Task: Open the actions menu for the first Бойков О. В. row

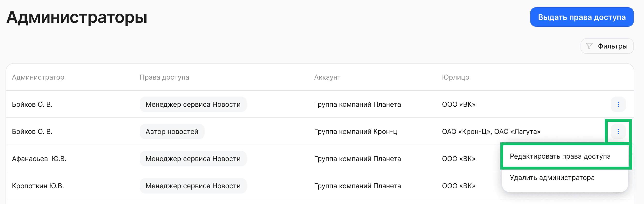Action: pos(618,104)
